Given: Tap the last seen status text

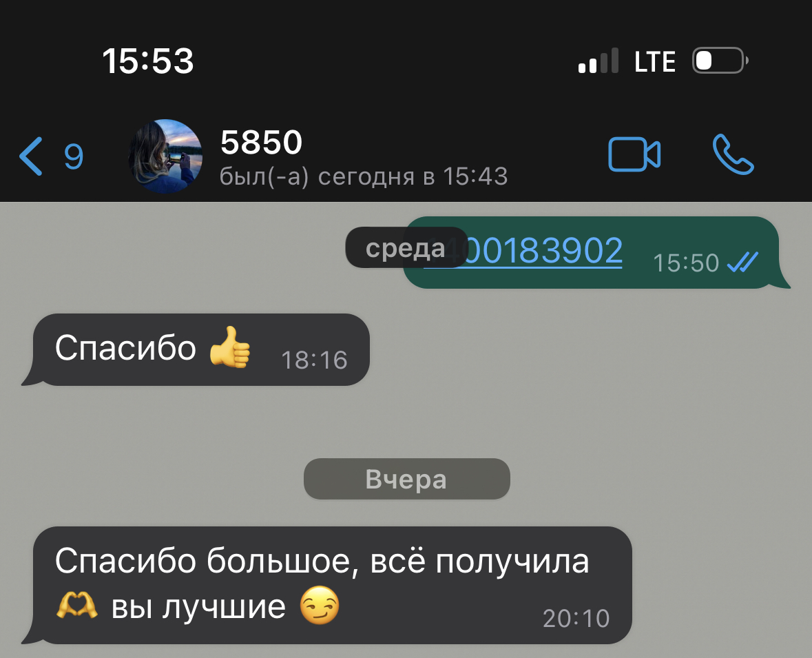Looking at the screenshot, I should [364, 176].
